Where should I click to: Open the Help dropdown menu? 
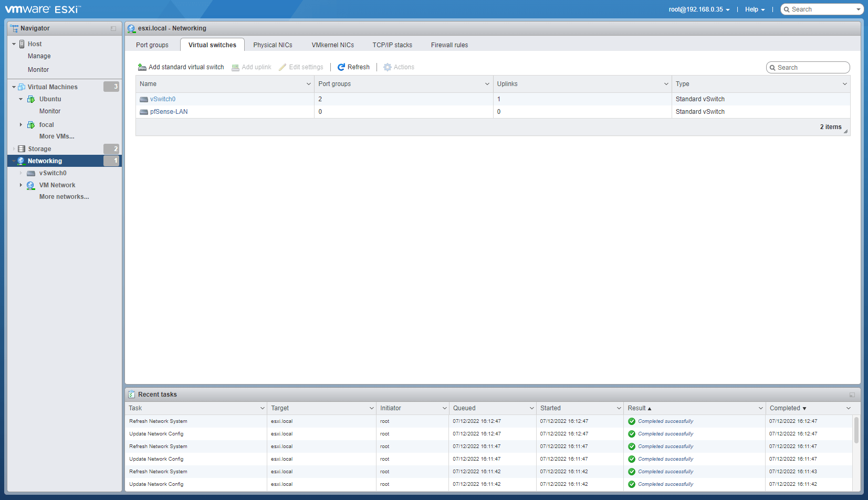755,9
